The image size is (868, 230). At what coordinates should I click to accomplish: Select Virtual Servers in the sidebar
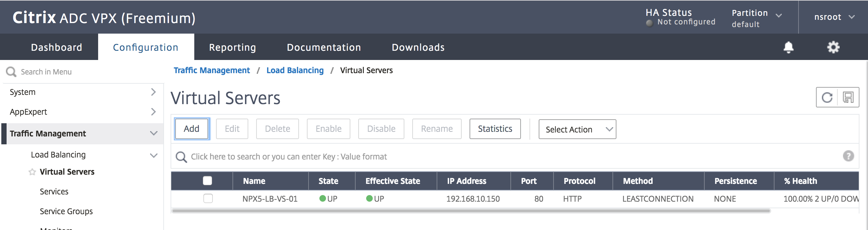(x=67, y=172)
